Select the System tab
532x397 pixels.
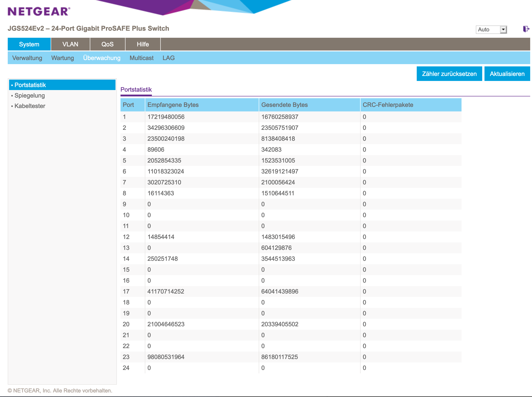pyautogui.click(x=29, y=44)
